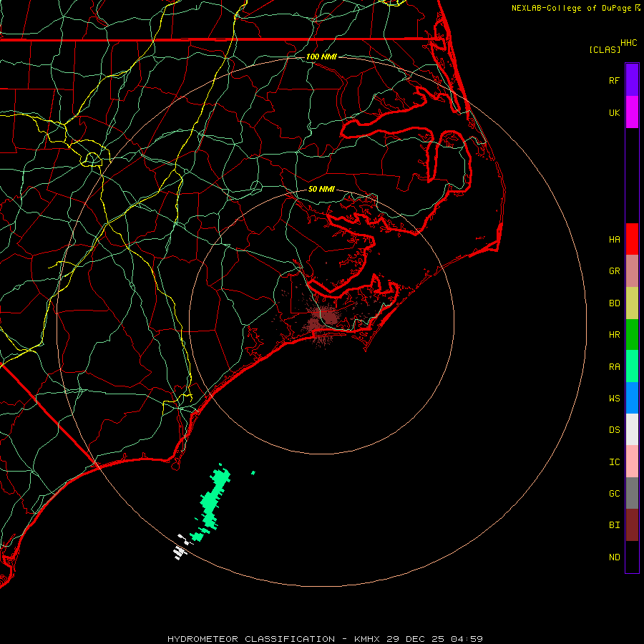This screenshot has height=644, width=644.
Task: Click the GR legend label
Action: 615,271
